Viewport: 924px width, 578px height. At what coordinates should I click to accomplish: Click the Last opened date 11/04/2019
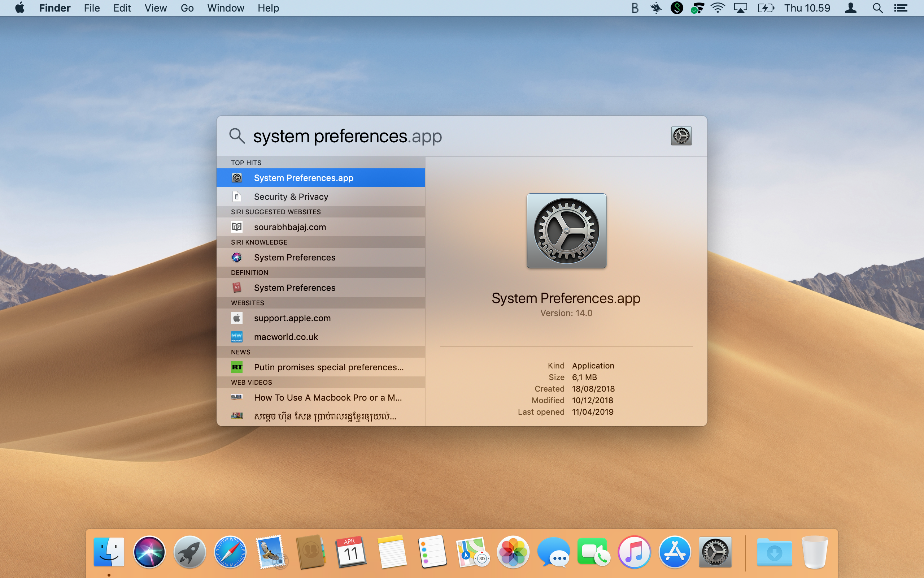pyautogui.click(x=593, y=412)
